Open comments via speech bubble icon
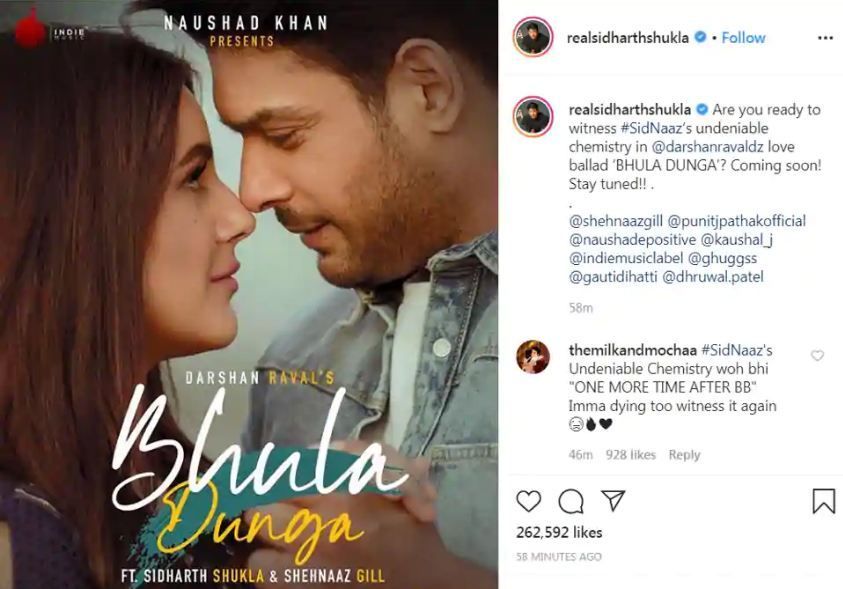 click(570, 501)
